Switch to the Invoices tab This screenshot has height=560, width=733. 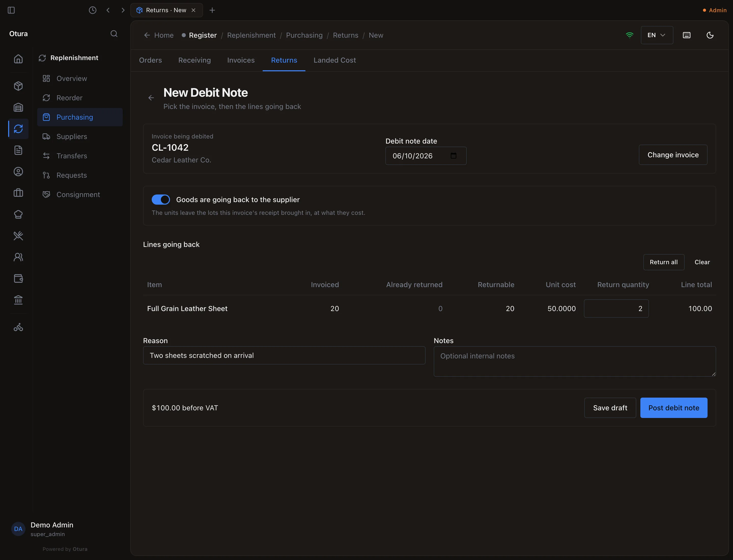tap(241, 60)
